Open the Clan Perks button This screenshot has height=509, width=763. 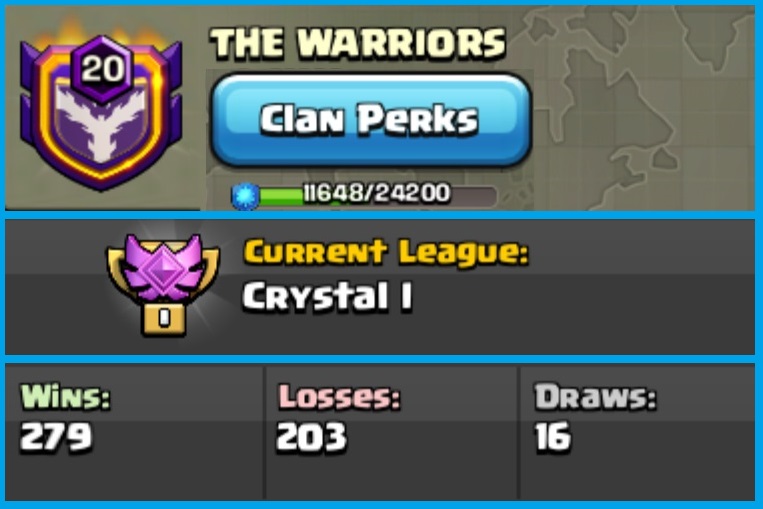pos(371,120)
